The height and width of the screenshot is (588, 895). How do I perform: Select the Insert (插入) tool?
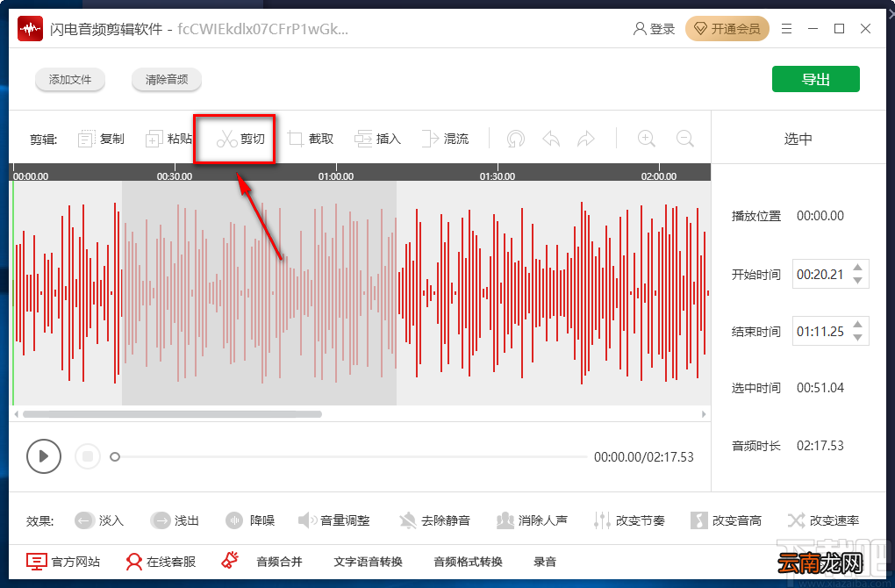378,139
